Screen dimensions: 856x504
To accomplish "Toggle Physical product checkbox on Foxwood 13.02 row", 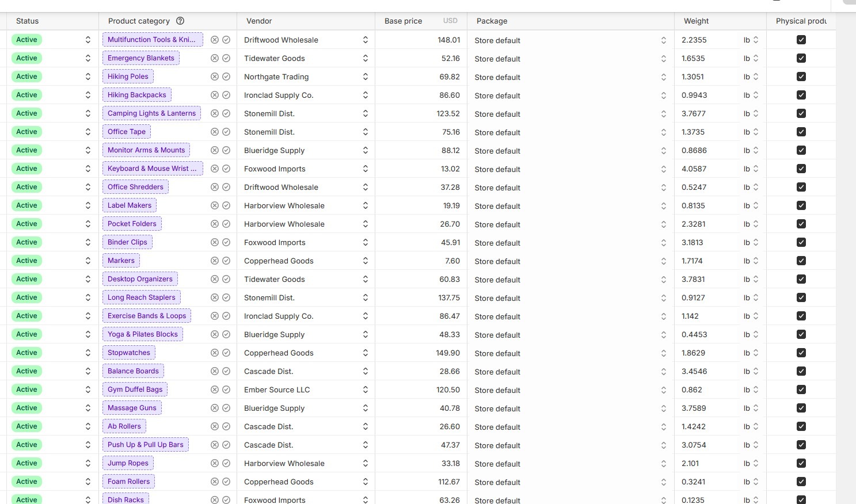I will pyautogui.click(x=801, y=169).
